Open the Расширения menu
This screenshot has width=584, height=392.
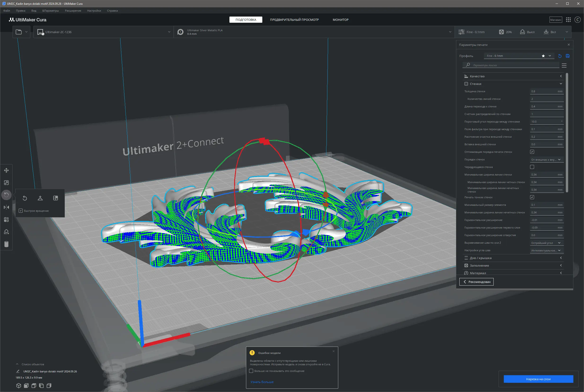(x=73, y=11)
